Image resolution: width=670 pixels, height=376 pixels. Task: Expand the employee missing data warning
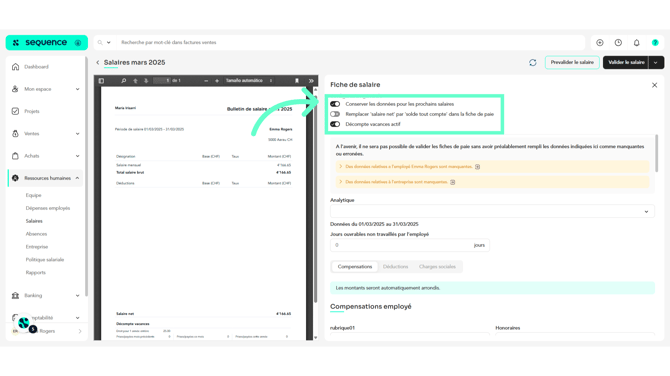pos(341,167)
